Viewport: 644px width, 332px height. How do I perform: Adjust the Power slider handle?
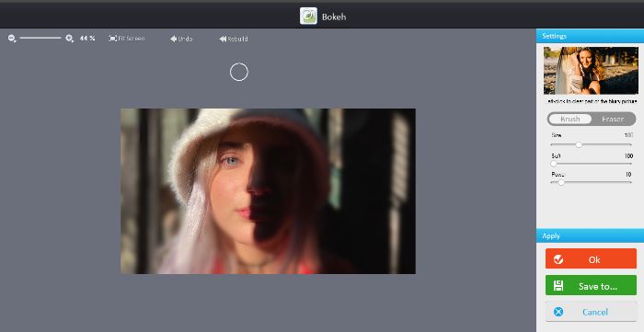click(x=561, y=183)
